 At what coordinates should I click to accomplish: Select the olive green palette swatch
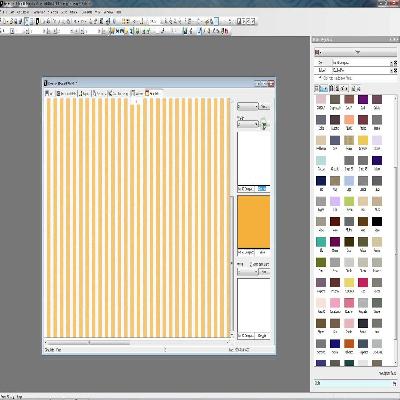coord(321,262)
